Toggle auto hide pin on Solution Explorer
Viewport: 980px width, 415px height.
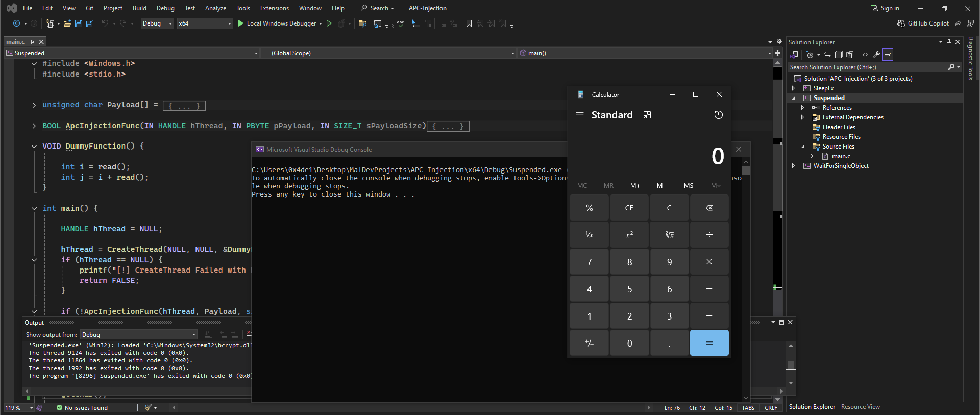click(949, 42)
